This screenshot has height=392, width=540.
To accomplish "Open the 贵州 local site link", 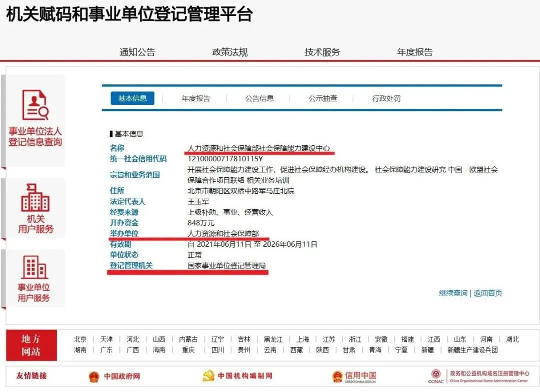I will (x=244, y=350).
